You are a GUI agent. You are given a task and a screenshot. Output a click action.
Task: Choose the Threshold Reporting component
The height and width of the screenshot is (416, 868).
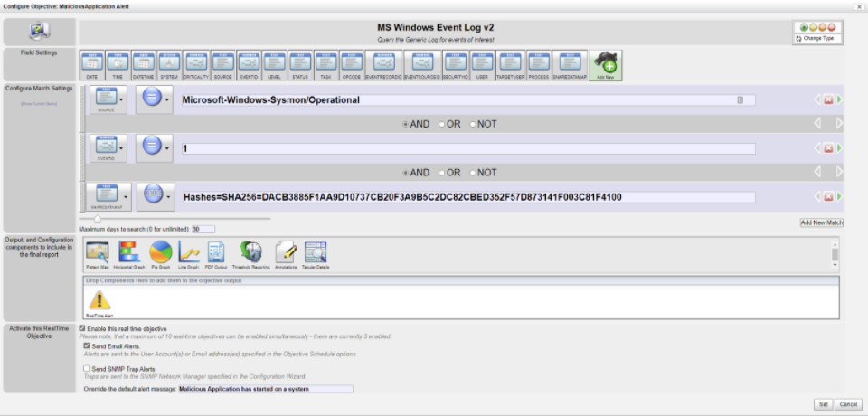point(250,255)
